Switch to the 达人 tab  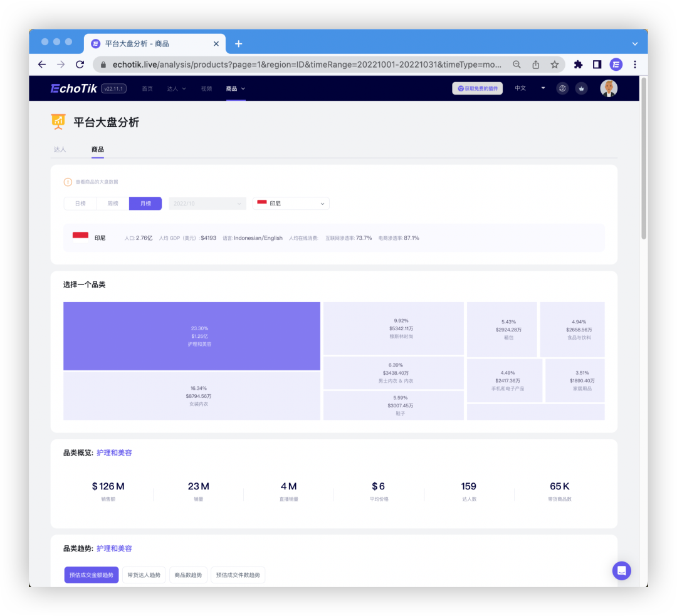pos(60,149)
